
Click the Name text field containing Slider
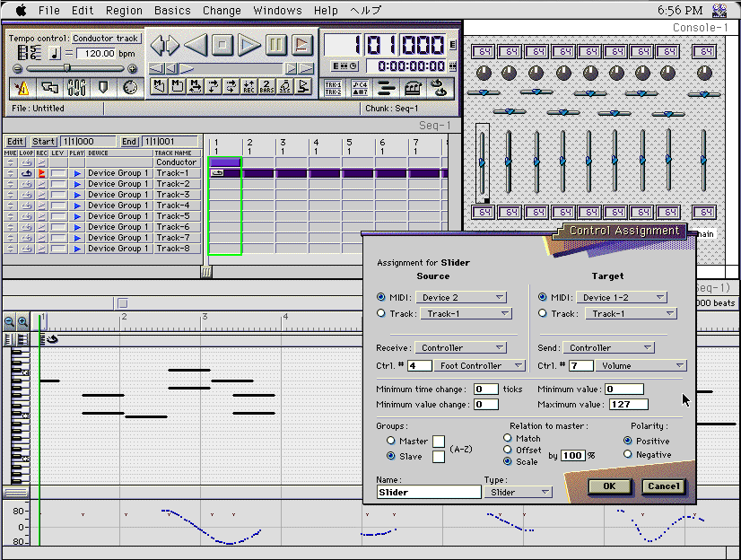click(x=429, y=492)
